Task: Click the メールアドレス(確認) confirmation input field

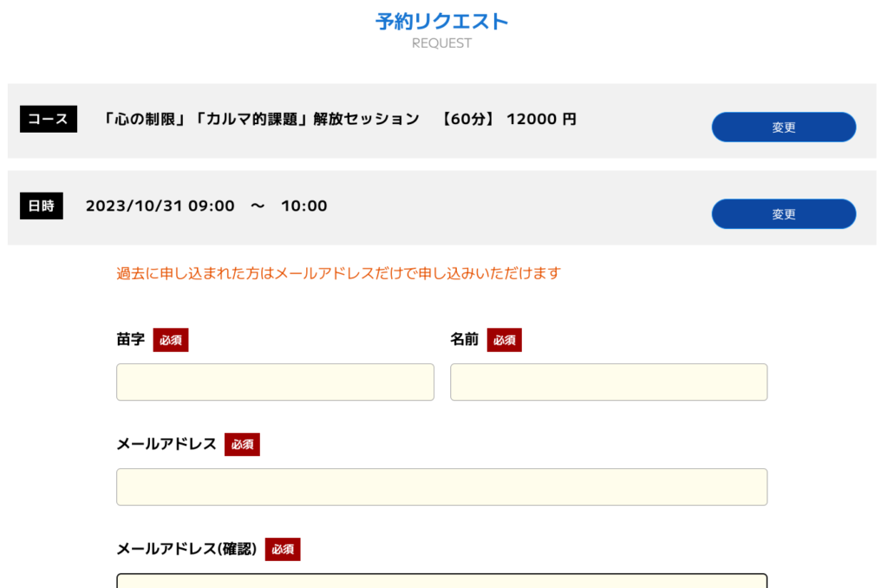Action: pos(441,581)
